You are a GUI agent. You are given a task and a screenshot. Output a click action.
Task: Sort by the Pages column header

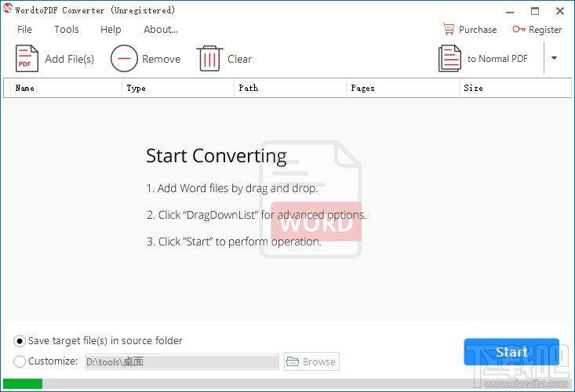click(x=402, y=88)
